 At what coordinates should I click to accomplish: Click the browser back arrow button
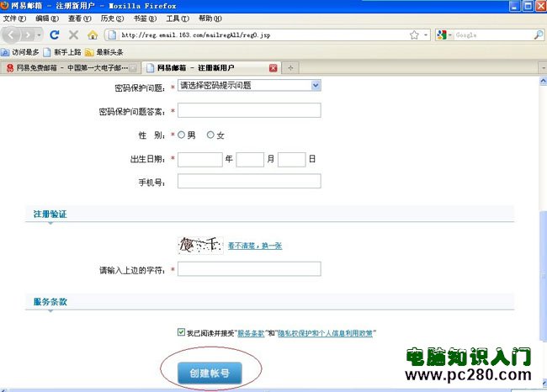(13, 35)
